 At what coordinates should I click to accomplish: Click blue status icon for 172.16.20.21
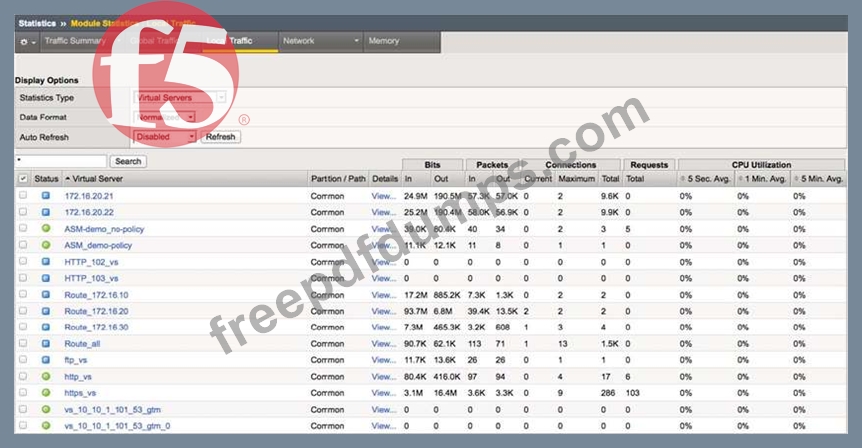pyautogui.click(x=45, y=196)
